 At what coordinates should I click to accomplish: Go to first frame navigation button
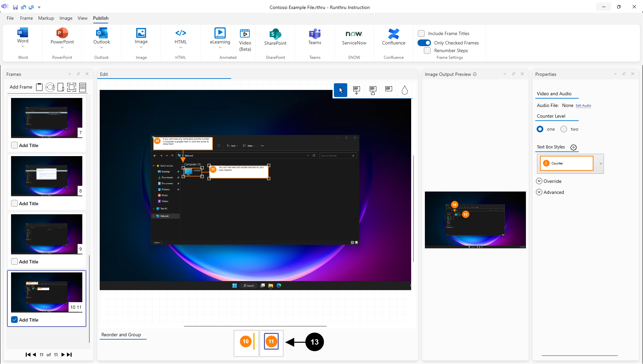pos(28,355)
